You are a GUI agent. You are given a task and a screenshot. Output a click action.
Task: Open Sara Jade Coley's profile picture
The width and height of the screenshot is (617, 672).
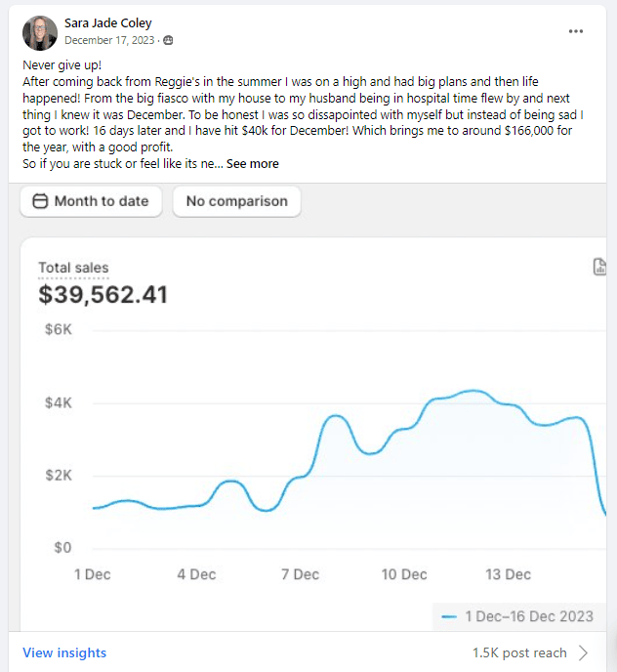coord(40,32)
